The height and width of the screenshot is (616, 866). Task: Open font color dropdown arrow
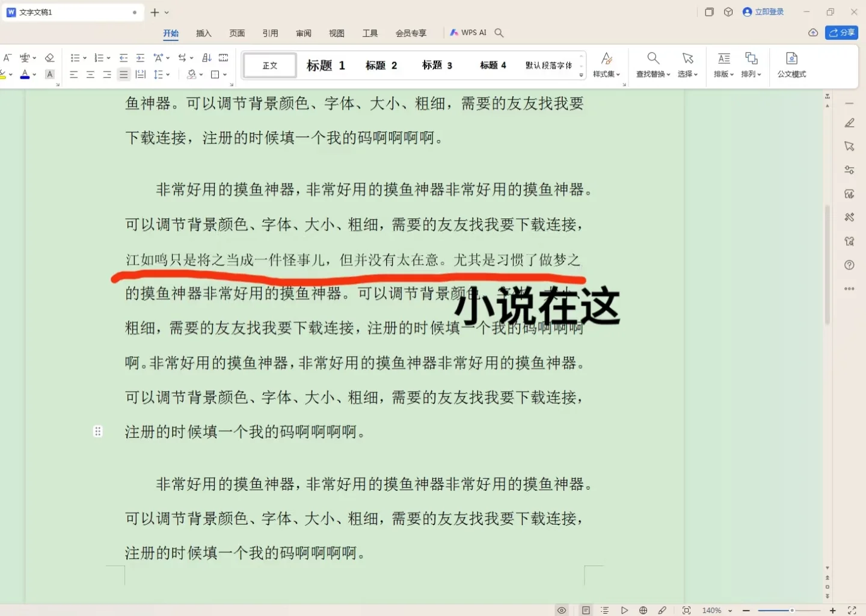[x=34, y=75]
